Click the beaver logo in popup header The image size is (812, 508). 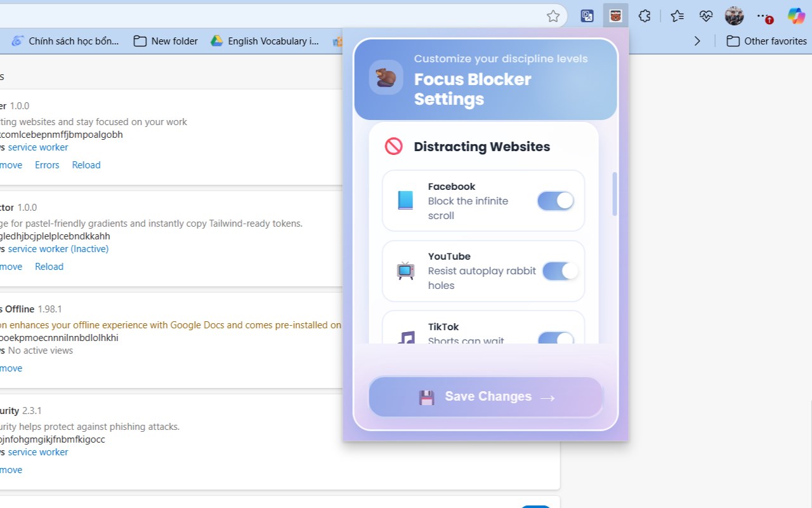[x=386, y=77]
